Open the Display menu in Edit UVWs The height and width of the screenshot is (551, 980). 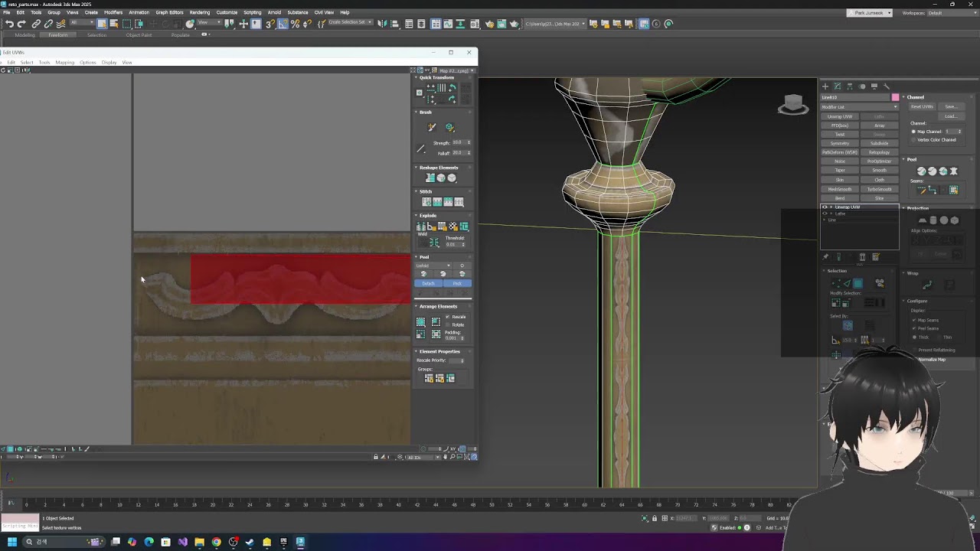tap(109, 62)
